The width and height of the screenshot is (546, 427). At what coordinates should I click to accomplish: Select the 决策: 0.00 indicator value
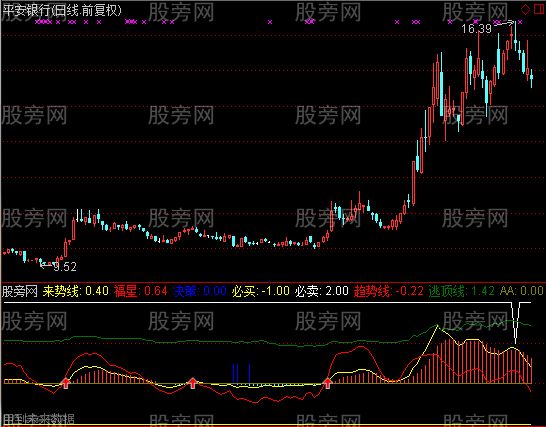pyautogui.click(x=200, y=291)
